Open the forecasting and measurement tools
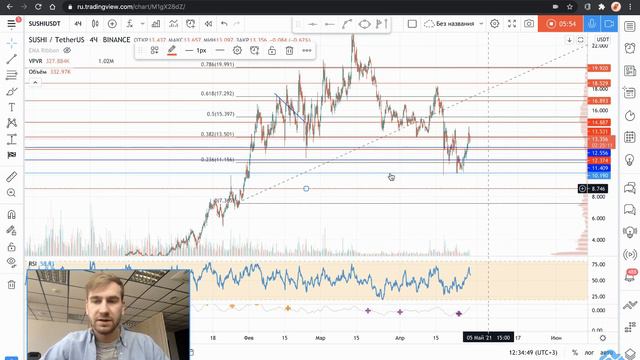640x360 pixels. click(11, 139)
